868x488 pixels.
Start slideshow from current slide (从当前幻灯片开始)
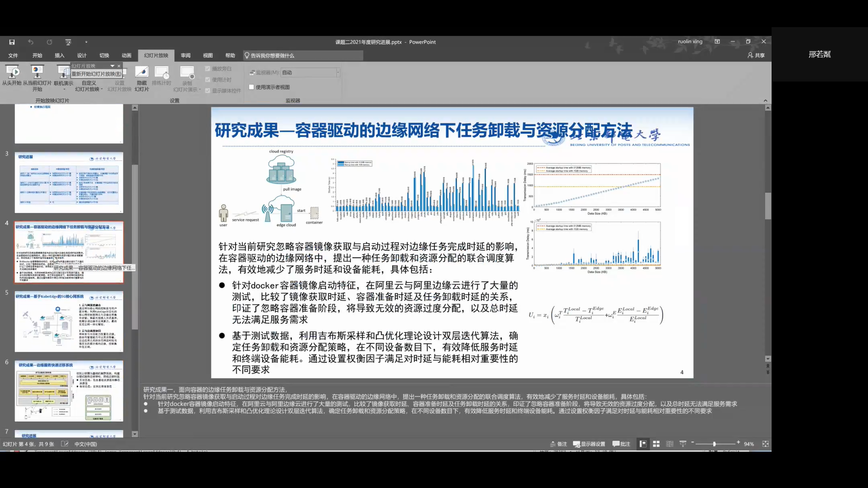click(x=37, y=78)
